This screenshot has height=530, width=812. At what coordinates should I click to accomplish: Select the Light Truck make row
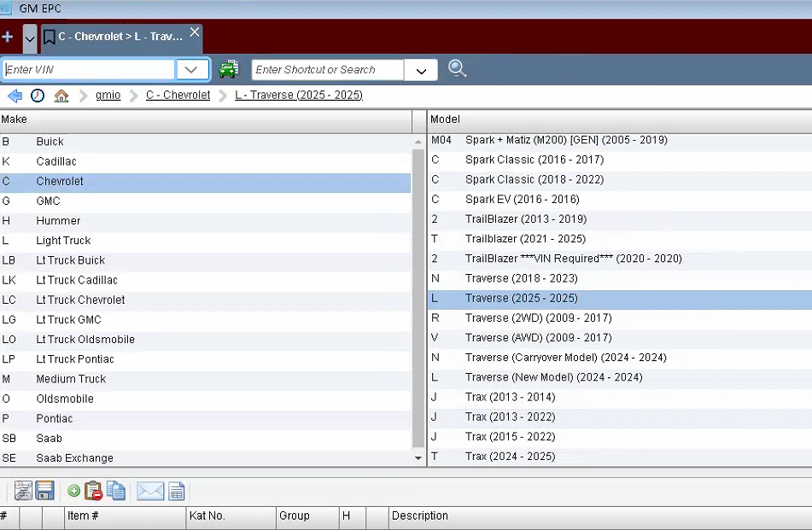206,241
